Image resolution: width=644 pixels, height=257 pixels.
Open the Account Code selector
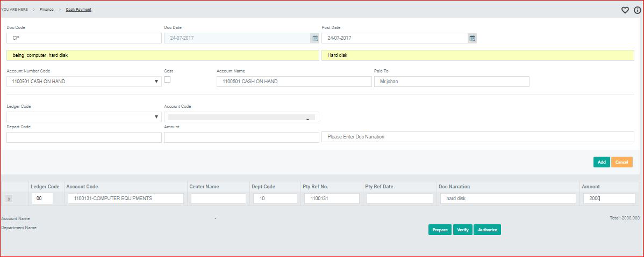[241, 117]
